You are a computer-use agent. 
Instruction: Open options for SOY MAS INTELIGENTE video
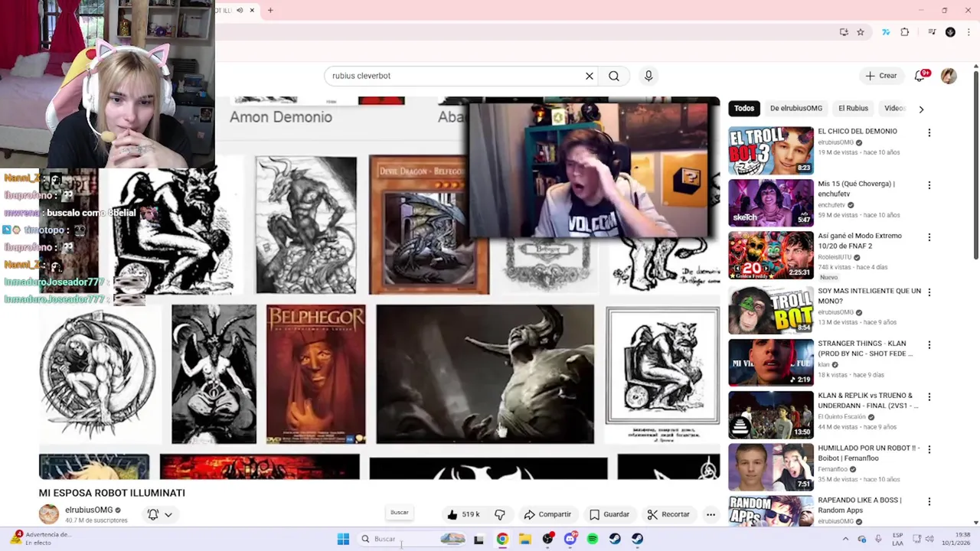click(929, 292)
